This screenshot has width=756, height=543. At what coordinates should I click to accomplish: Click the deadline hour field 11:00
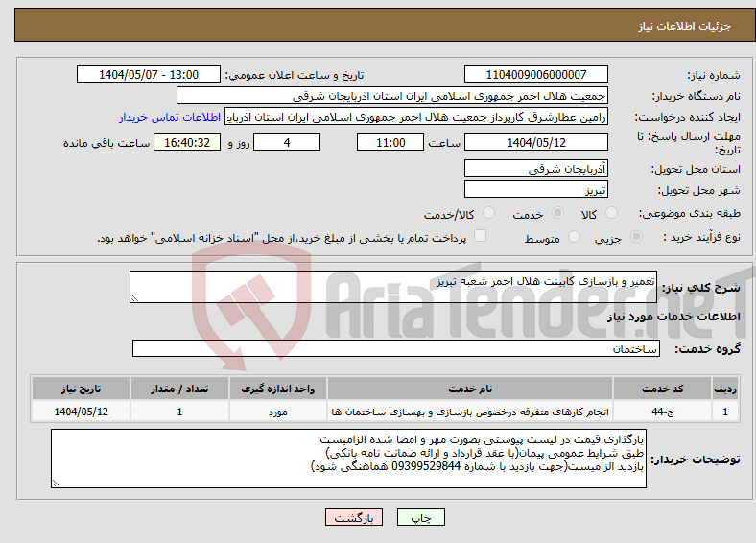[390, 142]
